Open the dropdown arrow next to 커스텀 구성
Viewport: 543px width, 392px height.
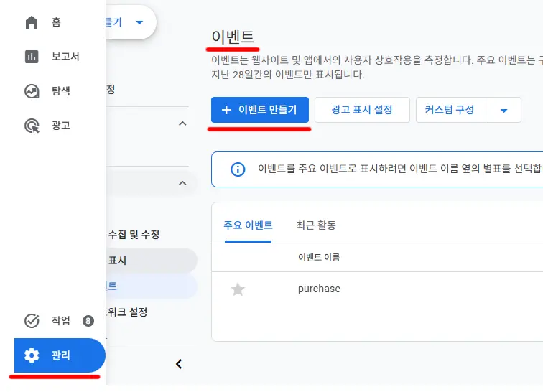504,111
